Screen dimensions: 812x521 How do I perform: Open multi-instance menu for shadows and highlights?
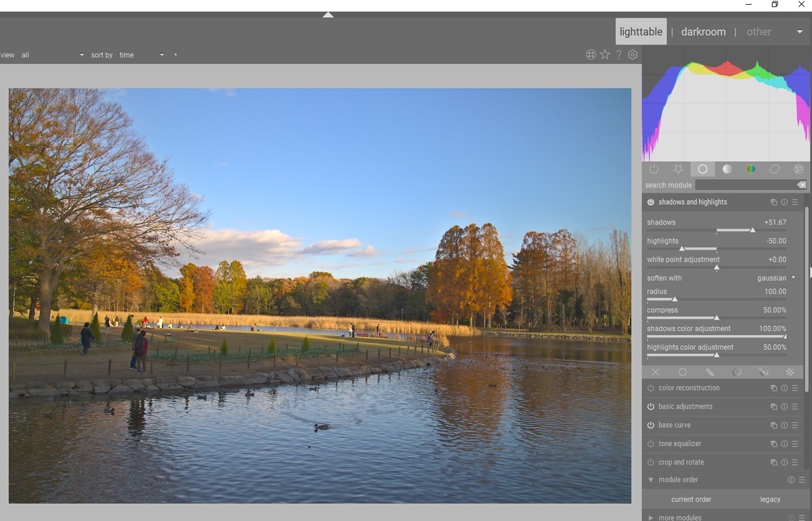(x=773, y=202)
